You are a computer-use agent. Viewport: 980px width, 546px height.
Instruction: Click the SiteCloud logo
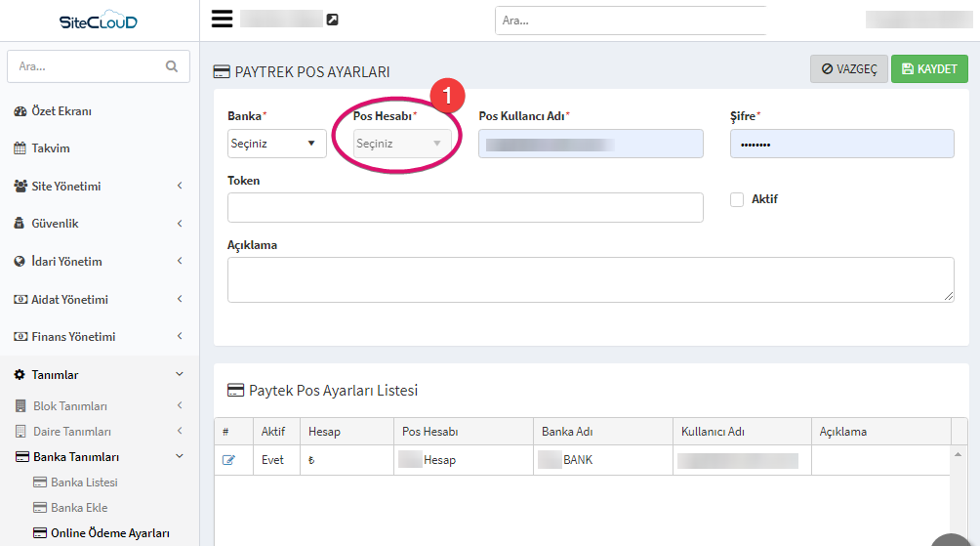click(x=99, y=21)
